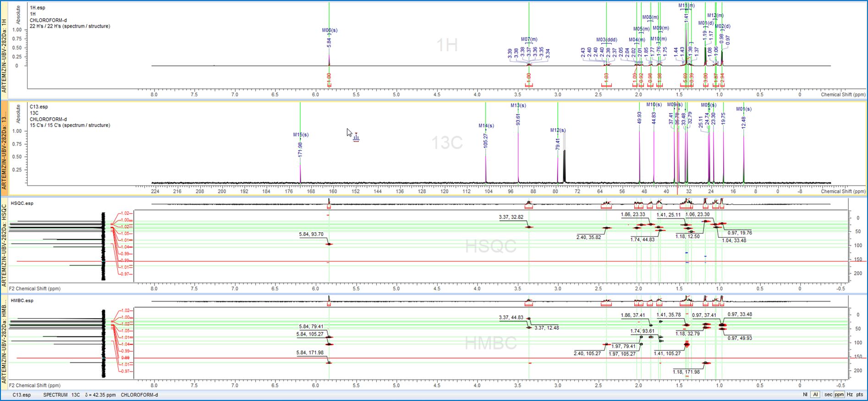This screenshot has height=401, width=868.
Task: Select the HMBC spectrum side tab
Action: (x=4, y=341)
